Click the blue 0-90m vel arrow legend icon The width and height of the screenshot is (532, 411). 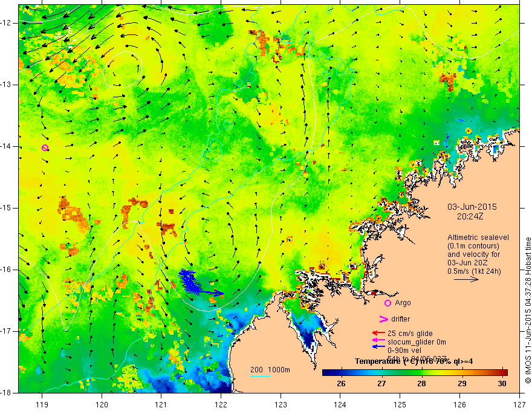click(x=378, y=346)
